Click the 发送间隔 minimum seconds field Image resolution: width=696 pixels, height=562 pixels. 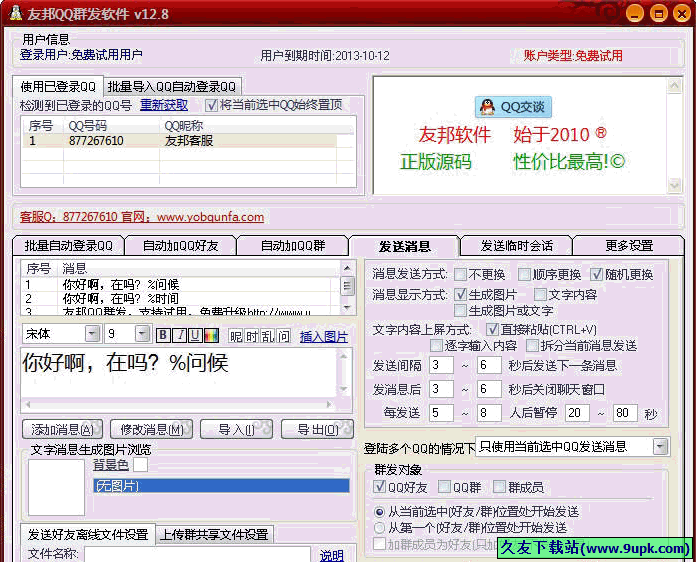[441, 365]
